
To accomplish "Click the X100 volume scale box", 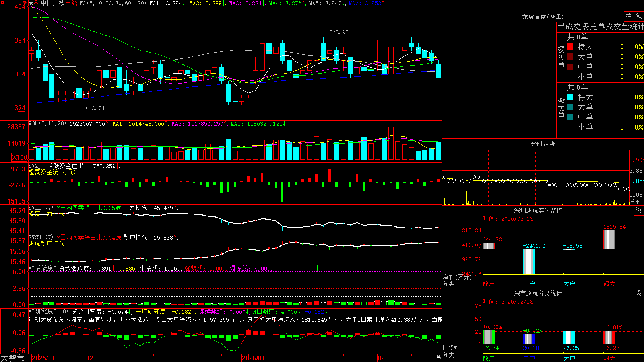I will [x=19, y=157].
